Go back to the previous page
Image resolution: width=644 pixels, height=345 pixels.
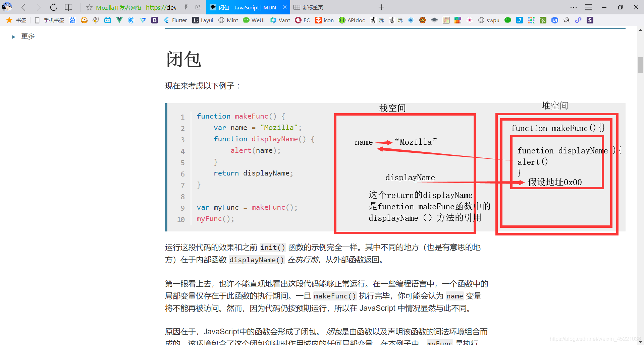[23, 7]
